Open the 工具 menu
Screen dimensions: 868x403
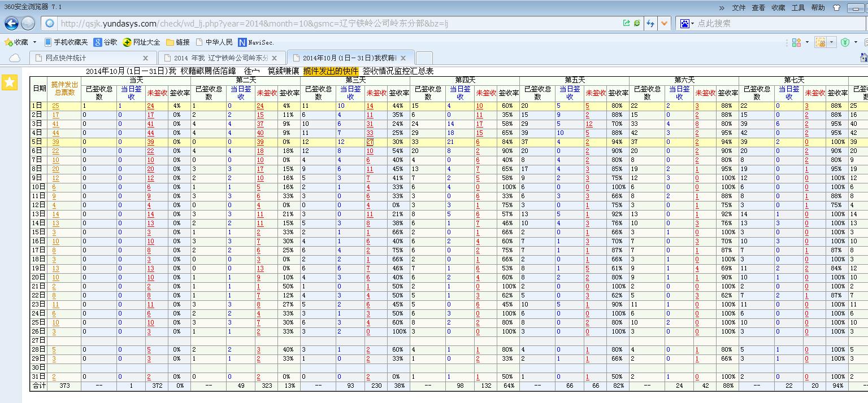pyautogui.click(x=798, y=8)
